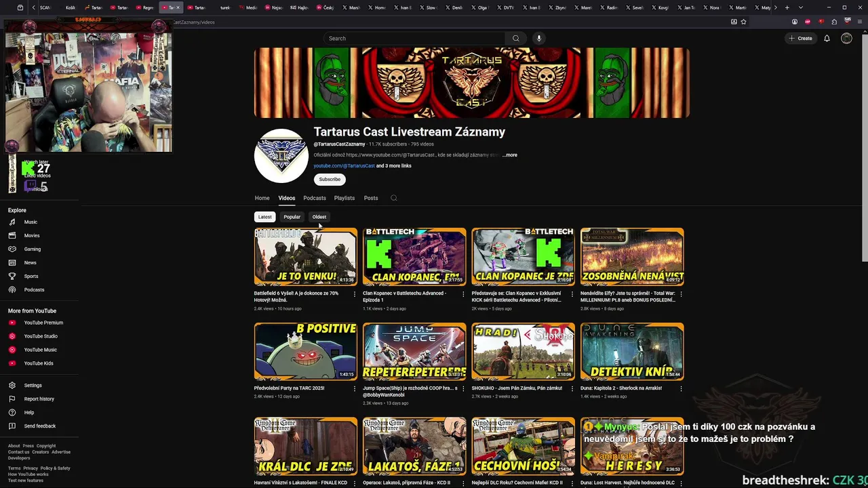Open the account avatar menu
The image size is (868, 488).
click(x=846, y=39)
